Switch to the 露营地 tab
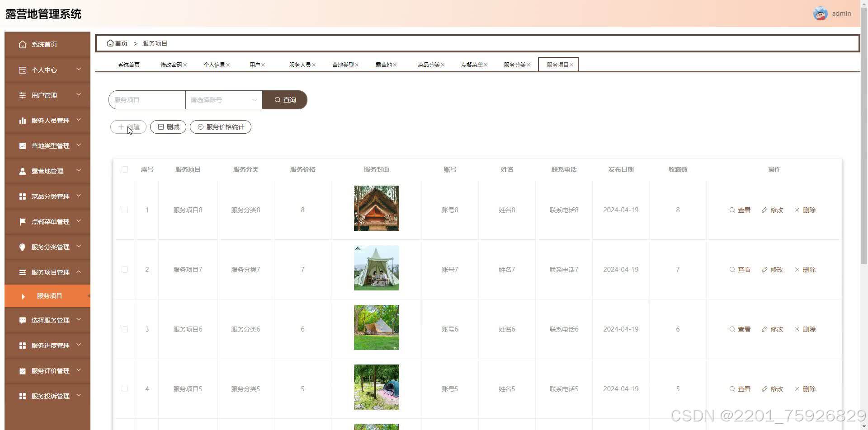The width and height of the screenshot is (868, 430). (x=383, y=65)
